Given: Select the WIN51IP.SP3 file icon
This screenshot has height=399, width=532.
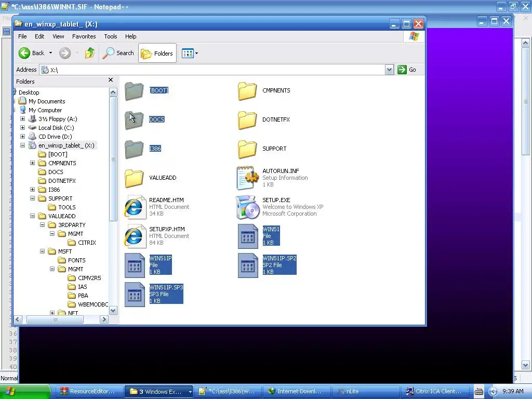Looking at the screenshot, I should coord(135,295).
